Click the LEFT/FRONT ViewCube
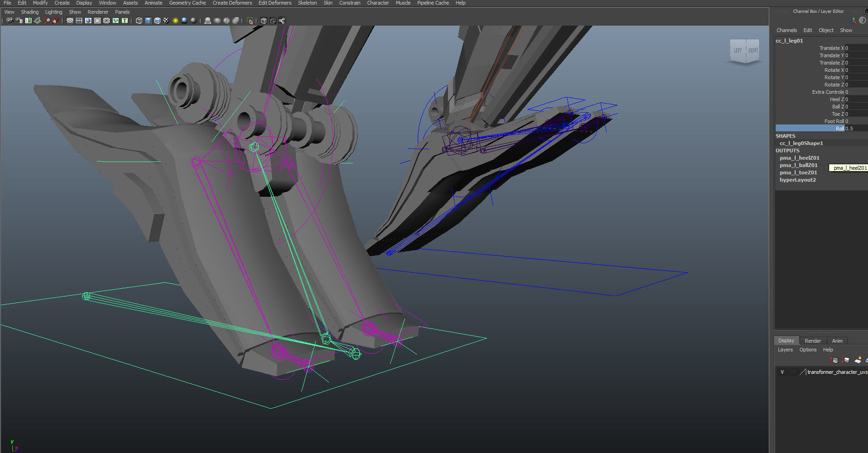Image resolution: width=868 pixels, height=453 pixels. (x=745, y=51)
